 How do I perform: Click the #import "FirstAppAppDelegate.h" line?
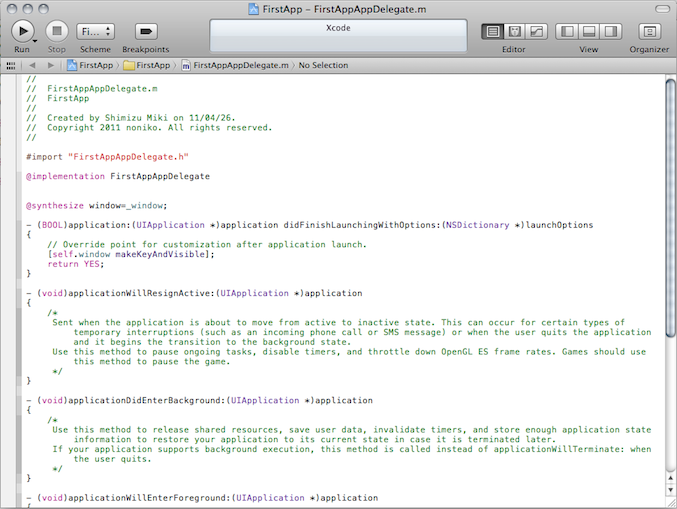(x=107, y=157)
